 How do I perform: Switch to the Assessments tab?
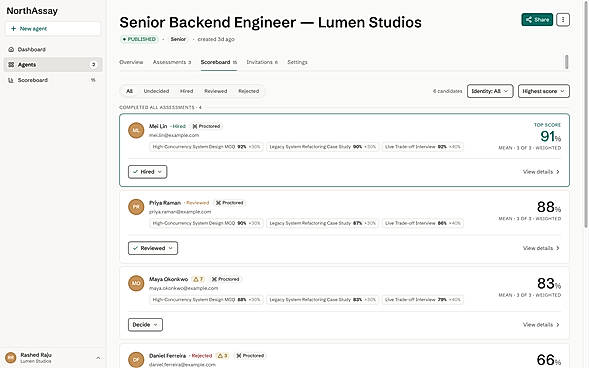pyautogui.click(x=172, y=62)
